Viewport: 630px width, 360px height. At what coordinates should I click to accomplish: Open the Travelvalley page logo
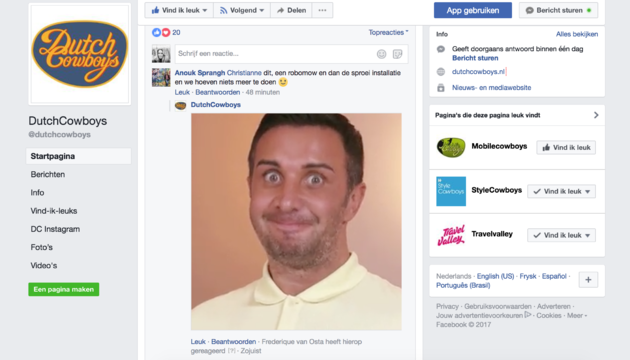click(451, 235)
